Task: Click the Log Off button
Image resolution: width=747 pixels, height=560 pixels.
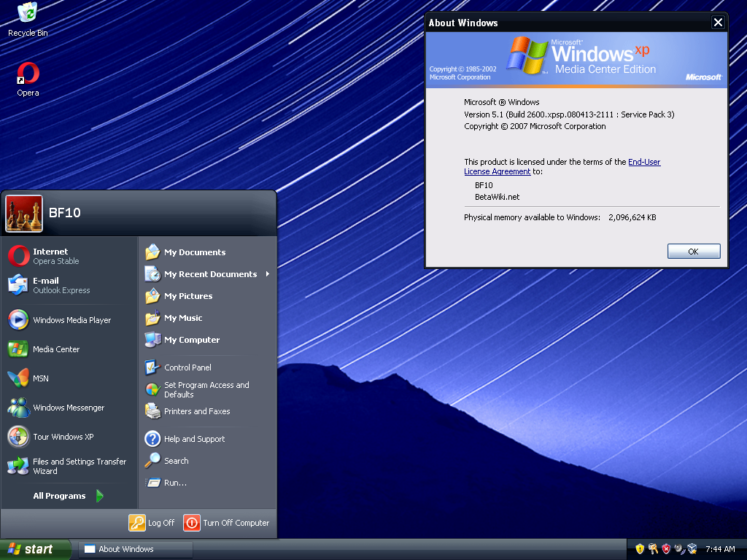Action: tap(152, 523)
